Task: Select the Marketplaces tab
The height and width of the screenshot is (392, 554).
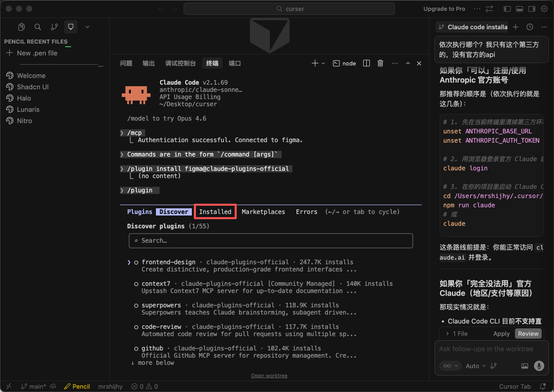Action: [263, 212]
